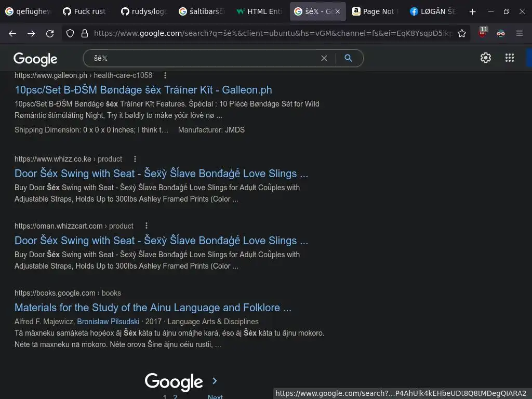
Task: Switch to the šaltibarščiai tab
Action: [202, 11]
